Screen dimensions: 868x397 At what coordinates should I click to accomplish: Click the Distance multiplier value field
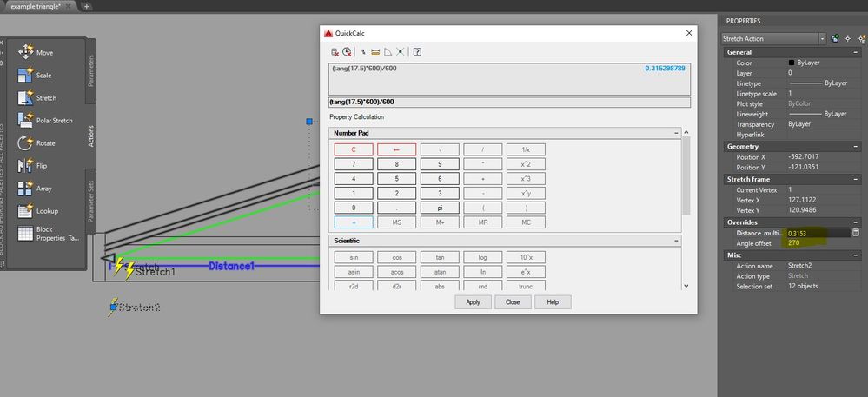point(817,233)
